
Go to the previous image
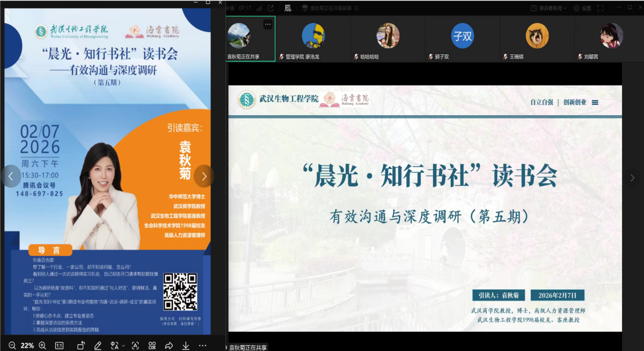11,176
